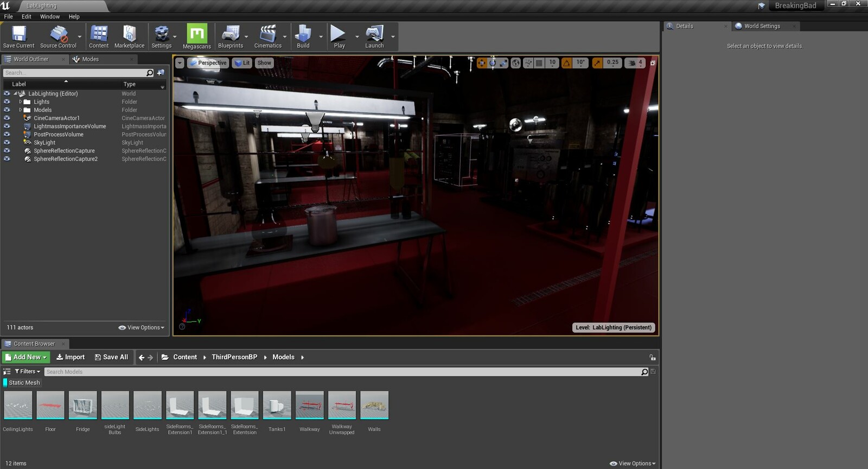Viewport: 868px width, 469px height.
Task: Open the Cinematics toolbar icon
Action: (x=268, y=37)
